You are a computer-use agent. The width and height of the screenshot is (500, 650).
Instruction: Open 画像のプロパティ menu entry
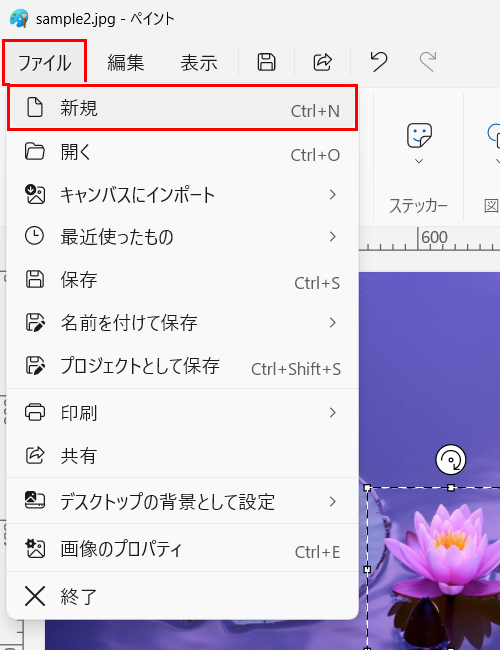[x=182, y=549]
